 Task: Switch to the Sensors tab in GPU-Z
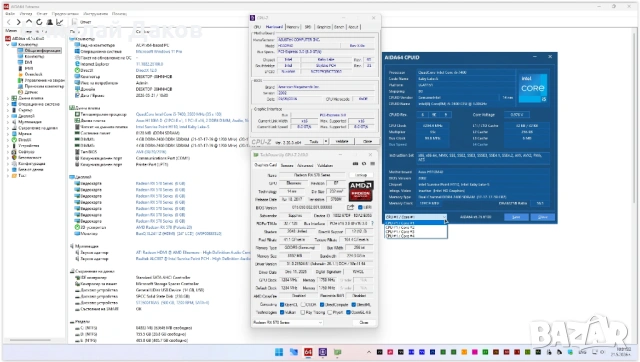(287, 165)
